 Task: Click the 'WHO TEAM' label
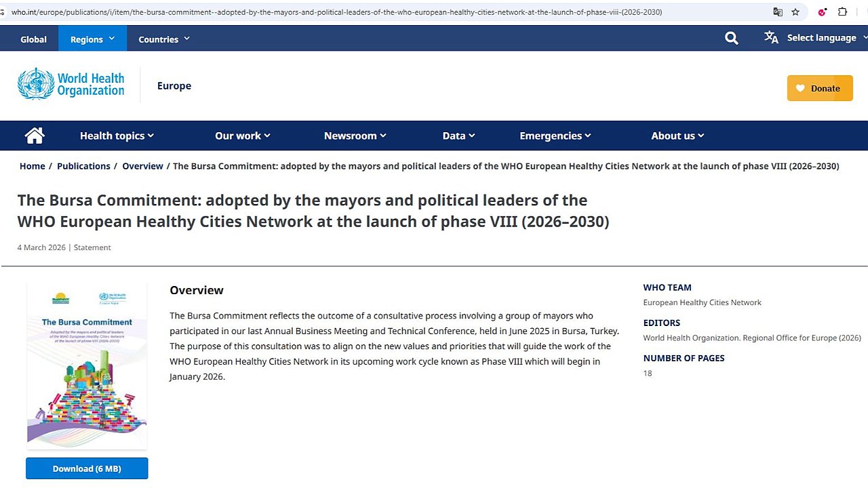667,287
